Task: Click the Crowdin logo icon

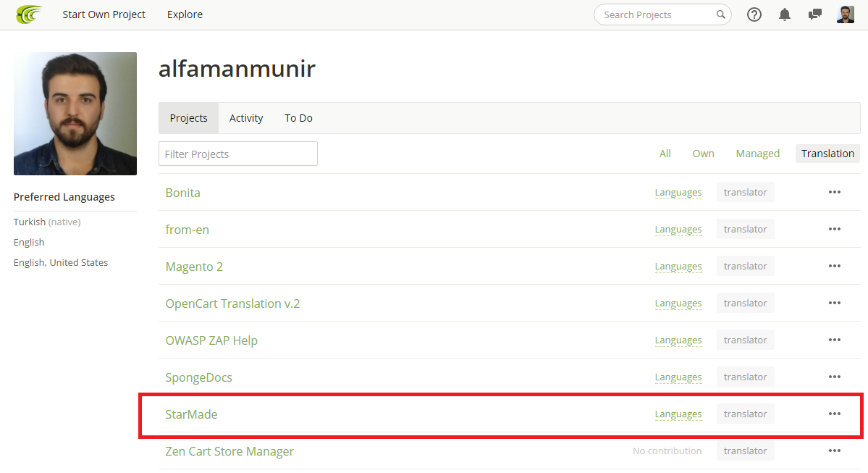Action: [x=29, y=14]
